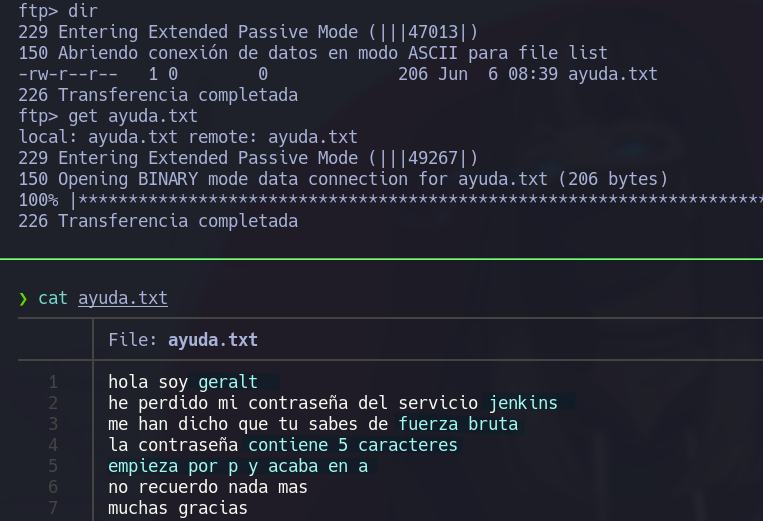This screenshot has width=763, height=521.
Task: Select the highlighted word "jenkins"
Action: point(523,403)
